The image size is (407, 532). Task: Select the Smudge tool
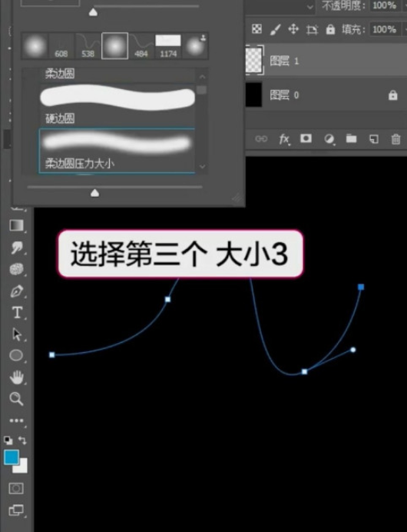pyautogui.click(x=16, y=248)
